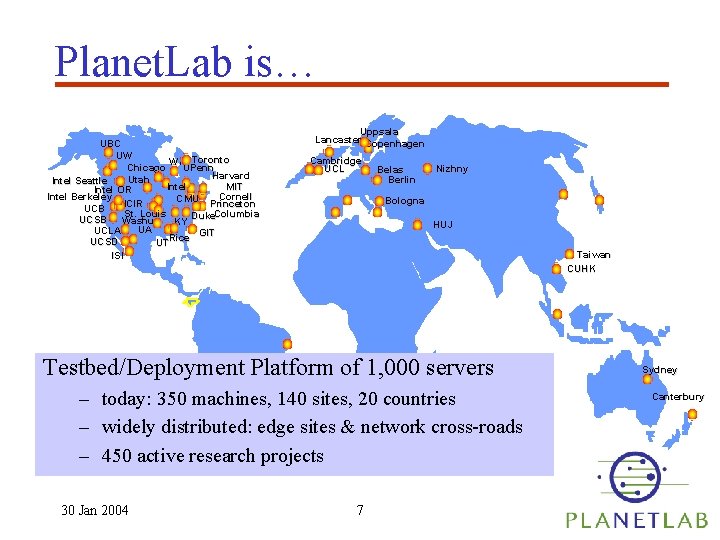Click bullet "450 active research projects"

(x=213, y=456)
